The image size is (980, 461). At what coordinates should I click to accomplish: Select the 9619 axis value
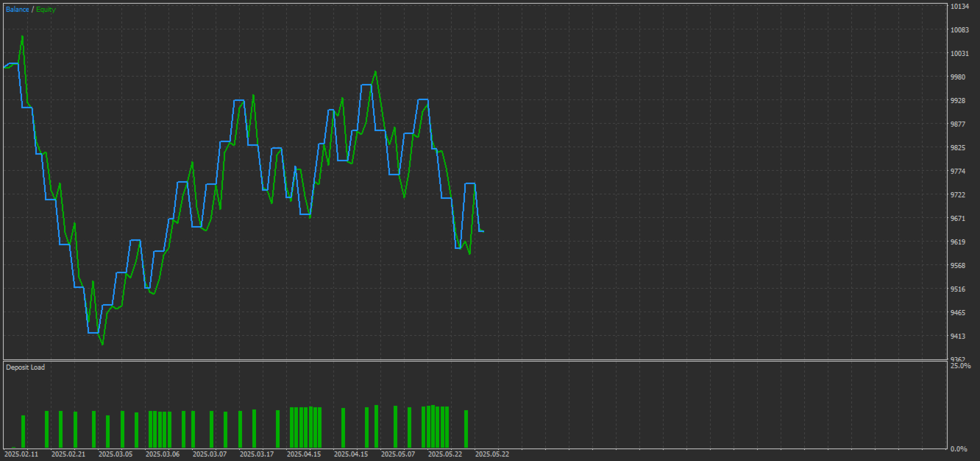pyautogui.click(x=959, y=242)
